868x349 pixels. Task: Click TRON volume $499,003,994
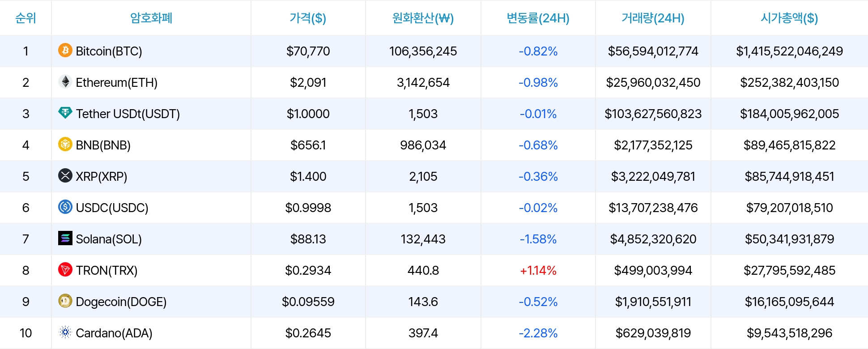pos(653,271)
